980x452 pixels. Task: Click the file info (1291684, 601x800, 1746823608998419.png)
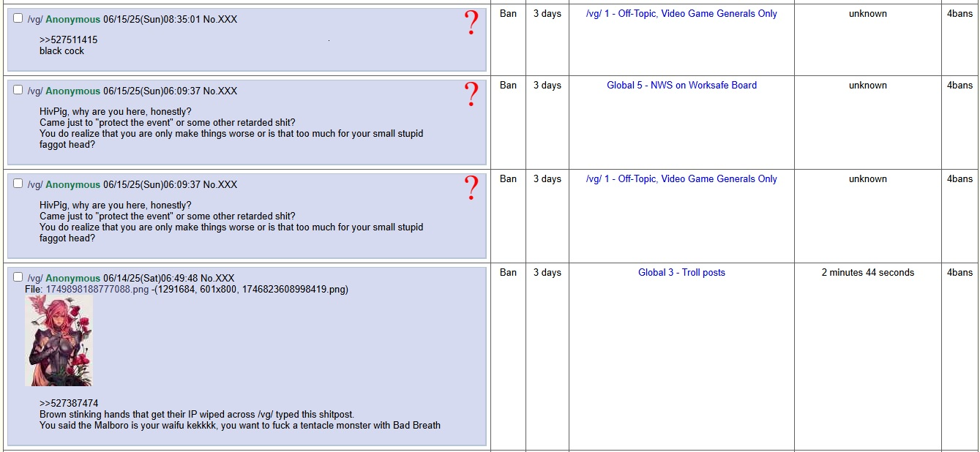tap(253, 290)
